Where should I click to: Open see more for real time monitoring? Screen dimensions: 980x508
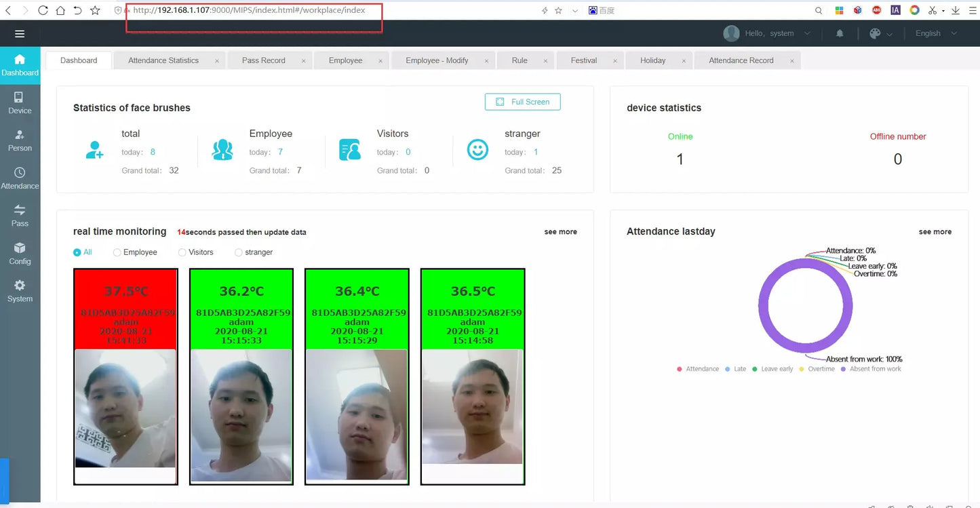click(x=560, y=231)
